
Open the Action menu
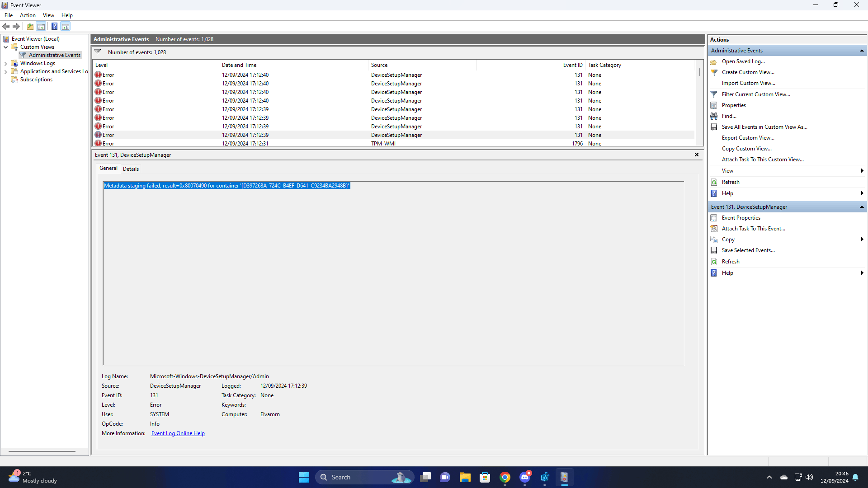point(28,15)
